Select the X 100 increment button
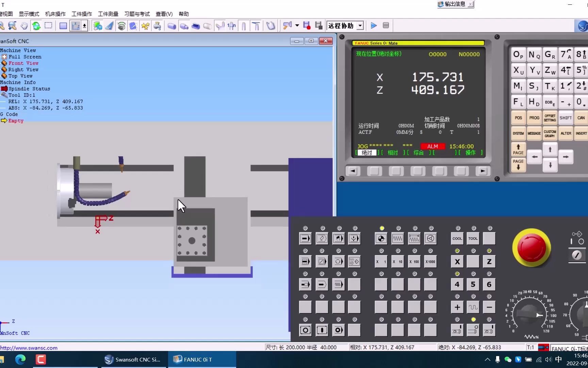 [x=414, y=262]
